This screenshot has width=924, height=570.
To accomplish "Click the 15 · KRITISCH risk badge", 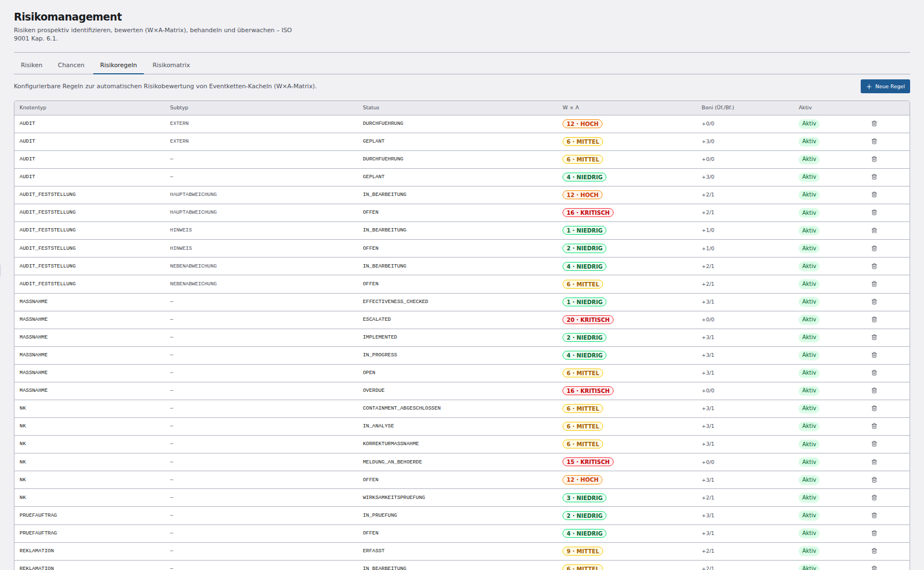I will [x=588, y=462].
